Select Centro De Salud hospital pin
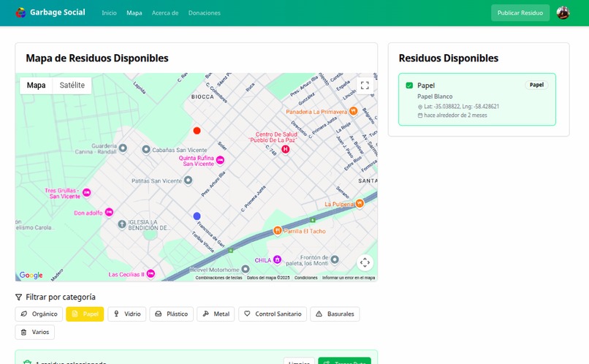589x364 pixels. pos(286,150)
